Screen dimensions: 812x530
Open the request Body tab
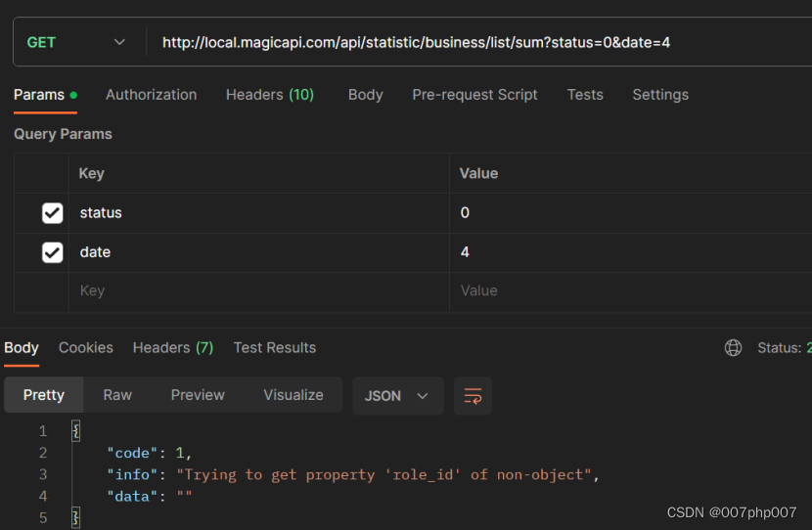click(x=366, y=95)
